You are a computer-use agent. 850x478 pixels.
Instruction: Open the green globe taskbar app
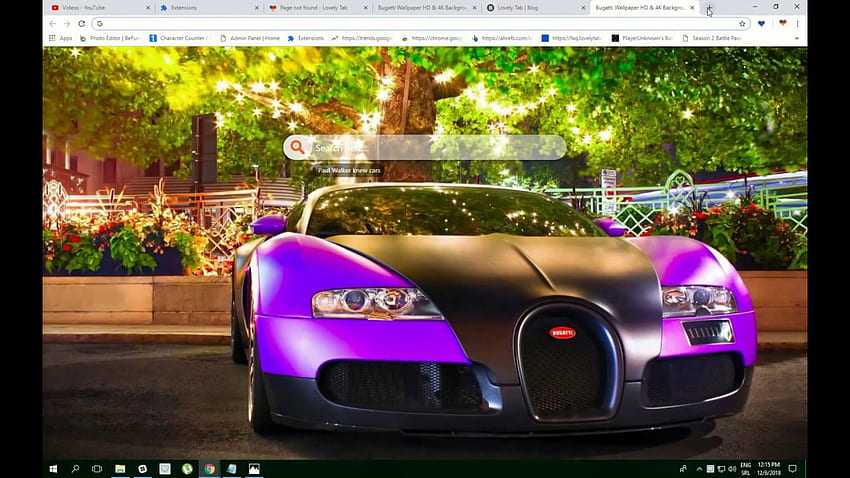pyautogui.click(x=187, y=469)
